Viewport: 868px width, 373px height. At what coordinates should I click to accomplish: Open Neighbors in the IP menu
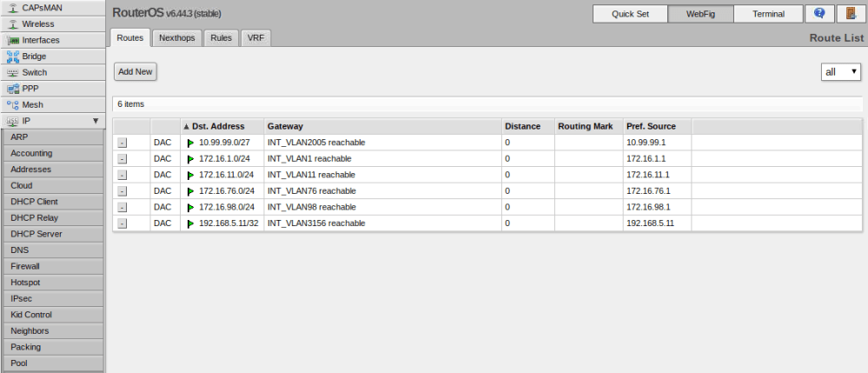click(52, 331)
